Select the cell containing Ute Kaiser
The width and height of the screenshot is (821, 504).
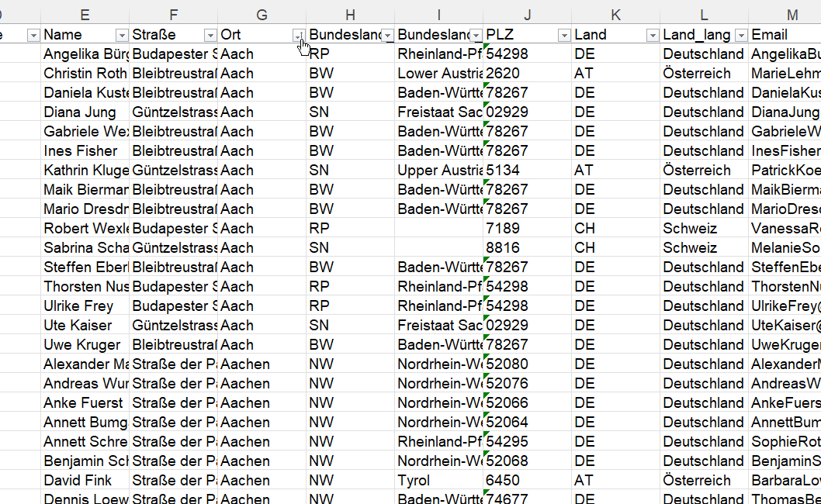pos(85,326)
